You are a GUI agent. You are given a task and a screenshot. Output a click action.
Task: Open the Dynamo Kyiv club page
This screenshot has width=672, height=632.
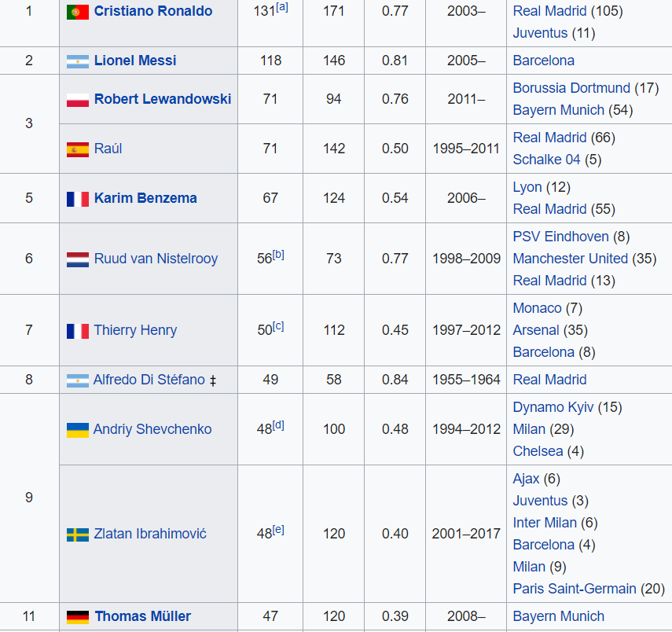(553, 407)
